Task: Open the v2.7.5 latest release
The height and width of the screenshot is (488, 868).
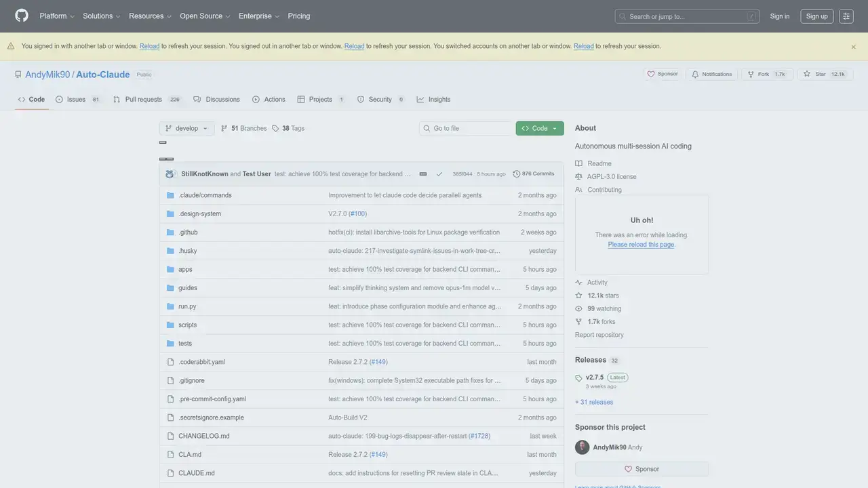Action: click(x=595, y=378)
